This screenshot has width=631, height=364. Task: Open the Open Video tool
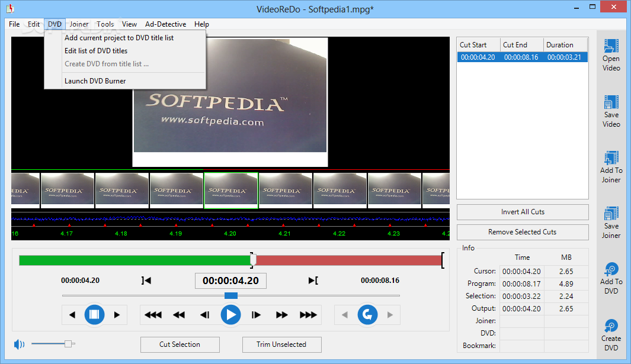pyautogui.click(x=611, y=55)
